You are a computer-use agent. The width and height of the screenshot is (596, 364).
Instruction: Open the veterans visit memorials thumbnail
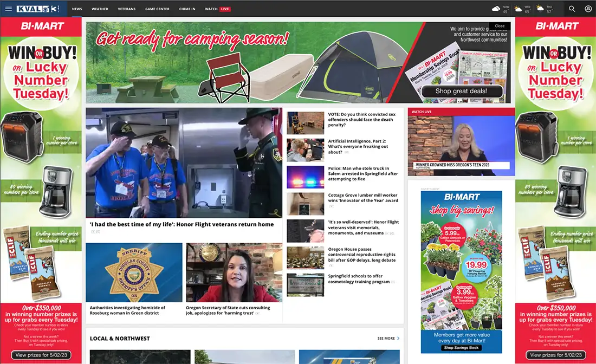pos(306,231)
